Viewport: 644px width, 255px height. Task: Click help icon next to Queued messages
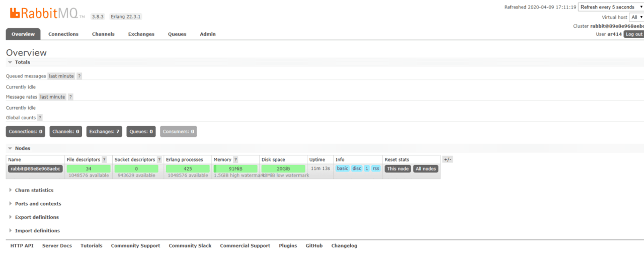point(79,76)
